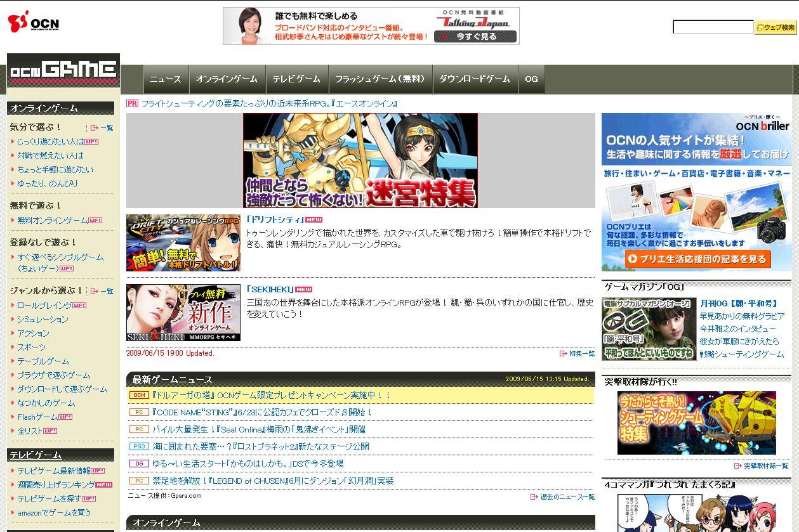This screenshot has height=532, width=799.
Task: Choose シミュレーション genre link
Action: 43,319
